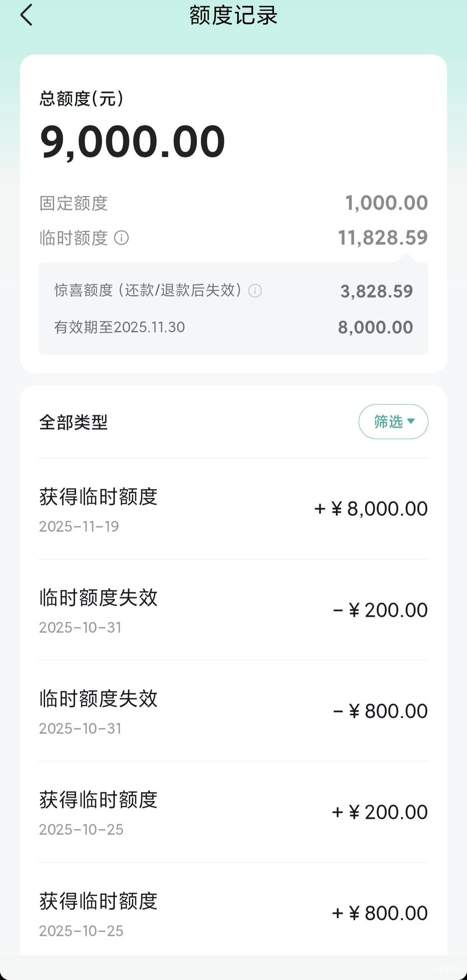The width and height of the screenshot is (467, 980).
Task: Tap the green triangle in 筛选
Action: tap(411, 421)
